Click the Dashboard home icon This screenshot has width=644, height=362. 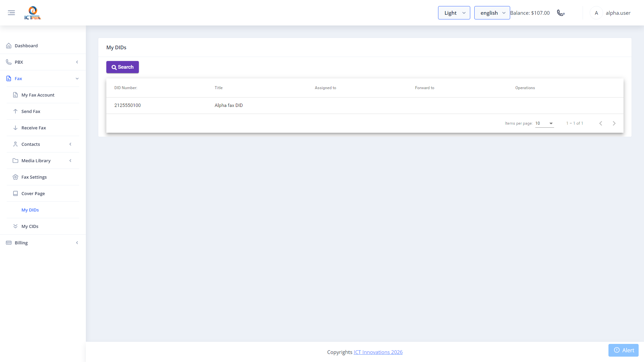(x=9, y=46)
